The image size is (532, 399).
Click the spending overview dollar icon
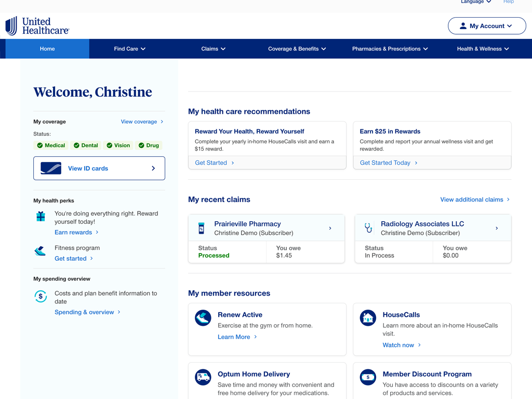coord(41,296)
